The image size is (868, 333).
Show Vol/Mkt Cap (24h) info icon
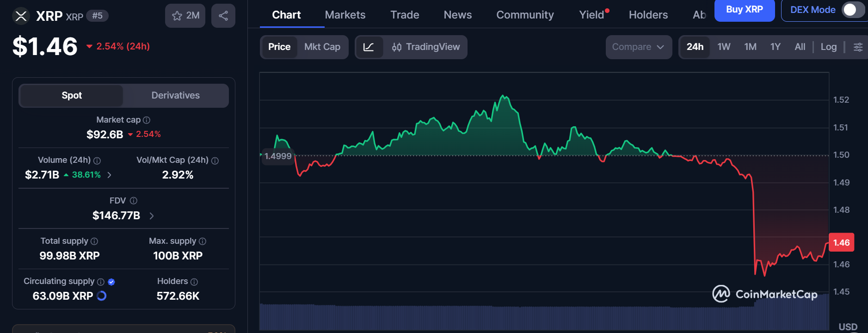point(215,160)
